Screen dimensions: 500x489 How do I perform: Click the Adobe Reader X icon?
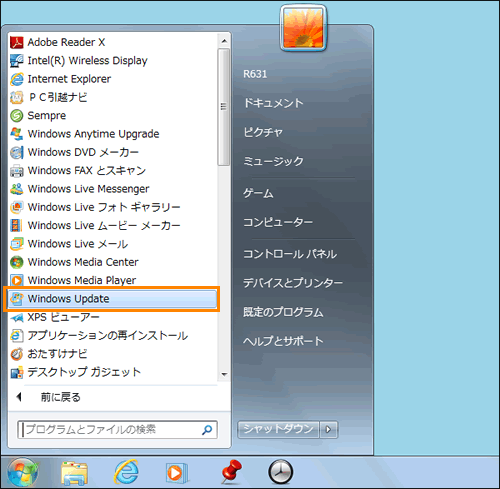tap(17, 42)
